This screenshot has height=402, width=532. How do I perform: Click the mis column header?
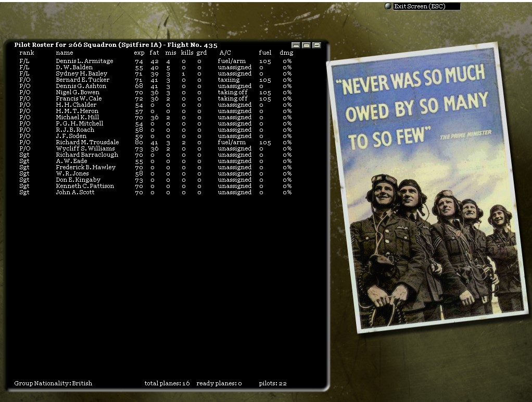coord(171,53)
